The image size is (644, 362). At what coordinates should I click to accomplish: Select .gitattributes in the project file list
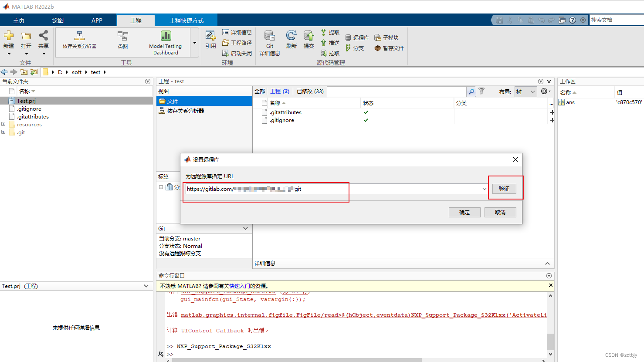click(x=285, y=112)
